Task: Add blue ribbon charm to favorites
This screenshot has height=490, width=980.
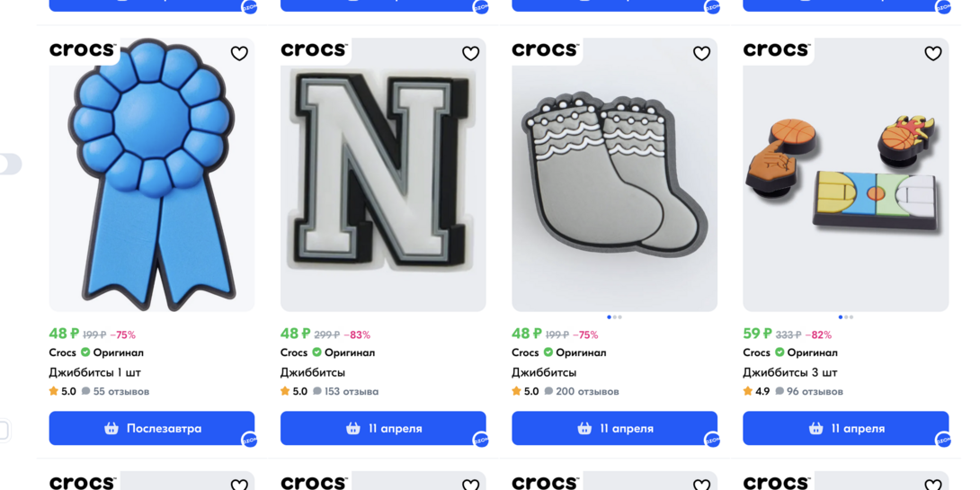Action: (x=239, y=54)
